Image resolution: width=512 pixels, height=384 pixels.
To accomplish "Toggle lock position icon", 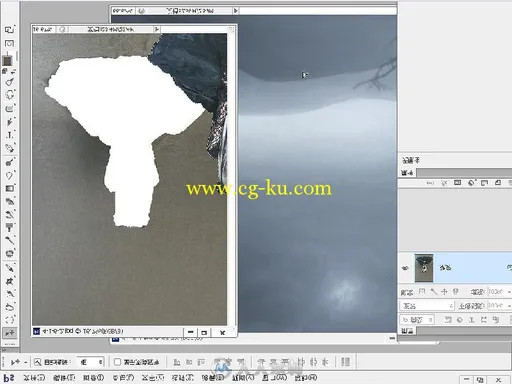I will coord(444,292).
